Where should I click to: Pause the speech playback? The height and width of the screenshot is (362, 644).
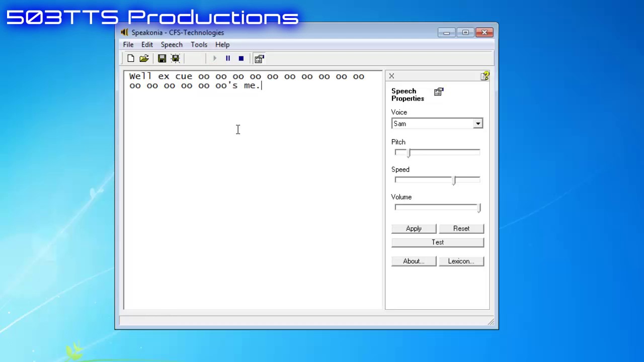pos(227,58)
